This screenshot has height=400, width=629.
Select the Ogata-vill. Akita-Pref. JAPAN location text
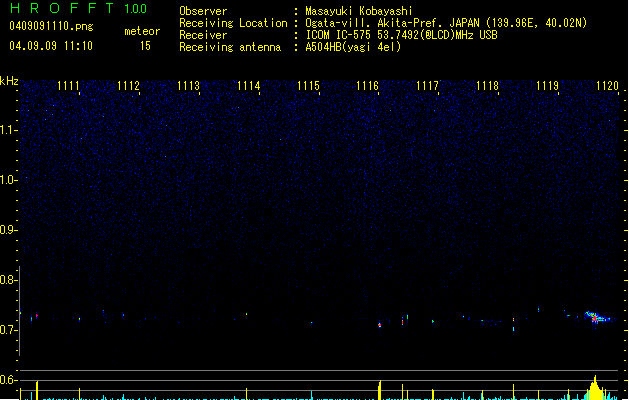point(446,23)
